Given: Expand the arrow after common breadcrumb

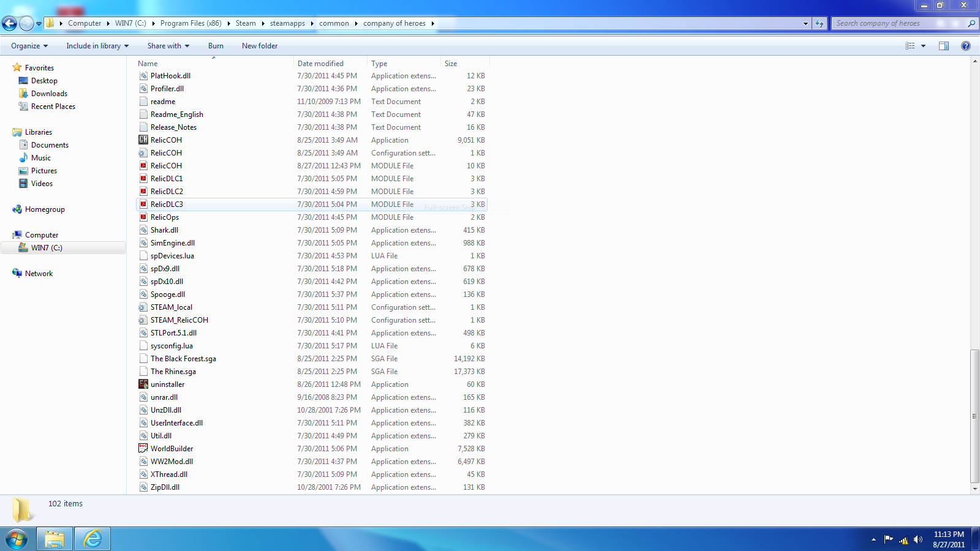Looking at the screenshot, I should point(356,23).
